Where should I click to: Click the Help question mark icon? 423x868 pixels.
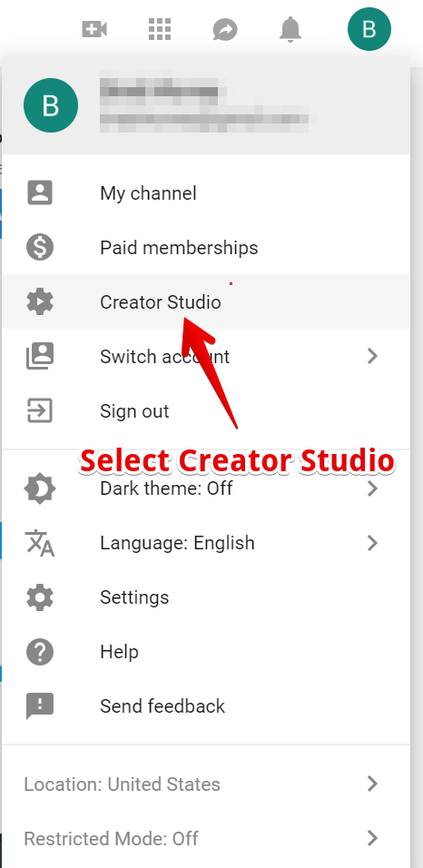40,652
